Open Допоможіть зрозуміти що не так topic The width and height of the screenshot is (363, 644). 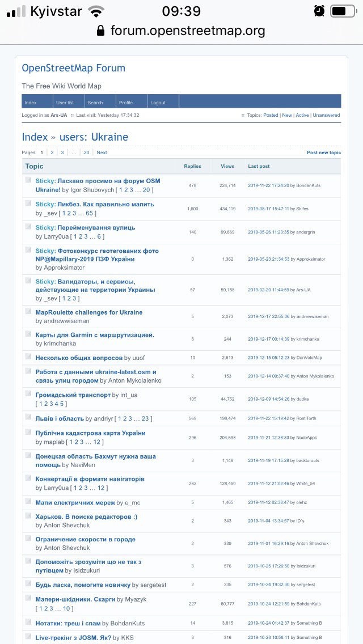[88, 566]
